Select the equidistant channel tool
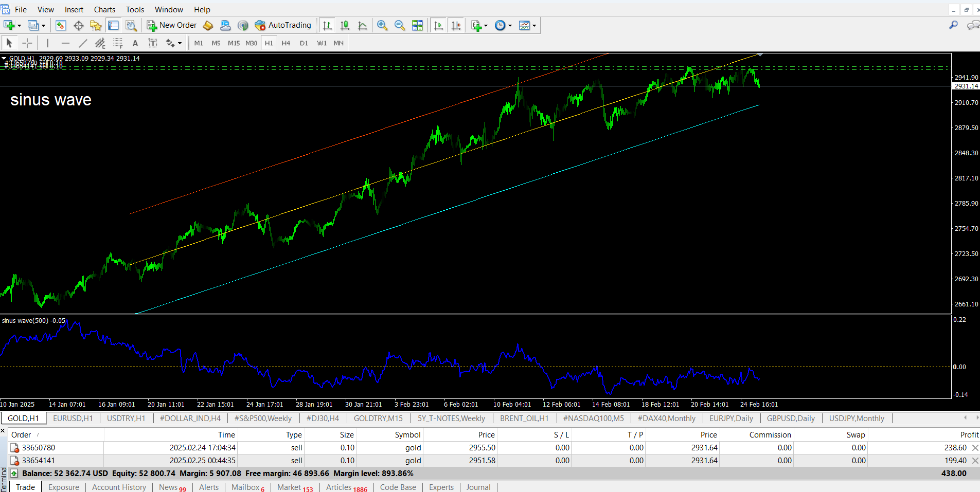Screen dimensions: 980x492 pos(100,43)
